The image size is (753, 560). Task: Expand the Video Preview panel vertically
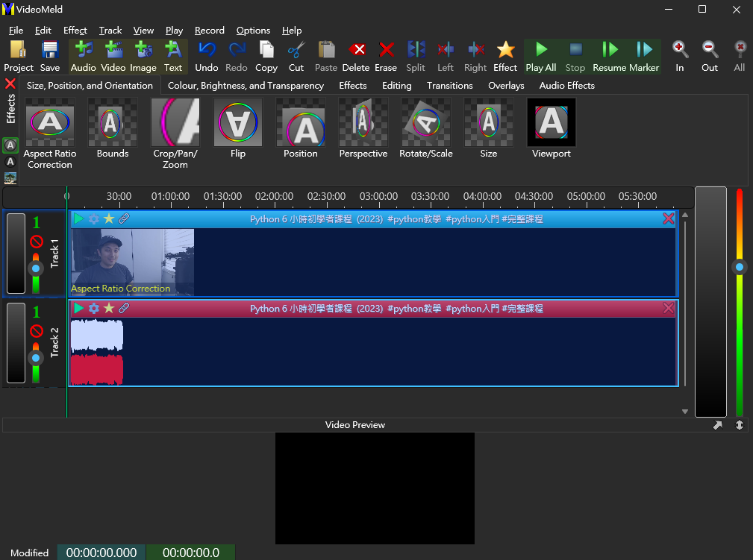pos(739,425)
